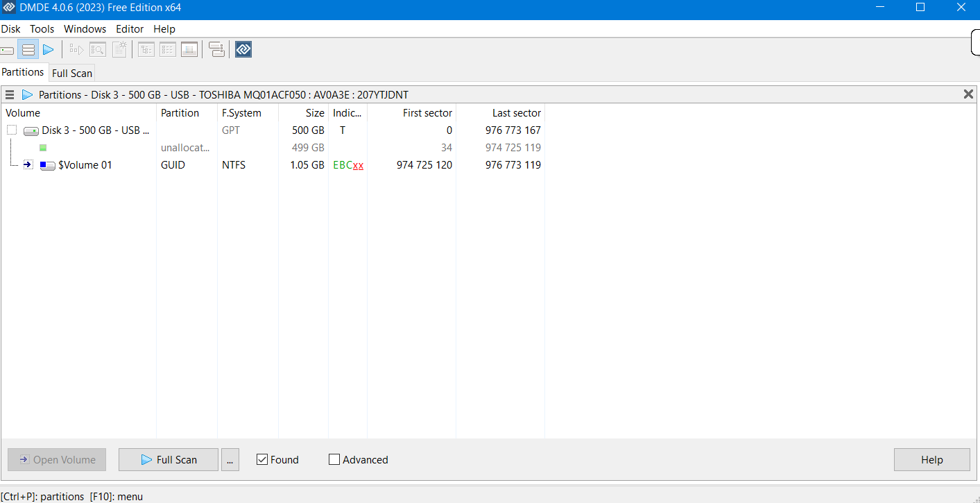Click the 'unallocat...' partition cell
This screenshot has height=503, width=980.
[x=185, y=148]
